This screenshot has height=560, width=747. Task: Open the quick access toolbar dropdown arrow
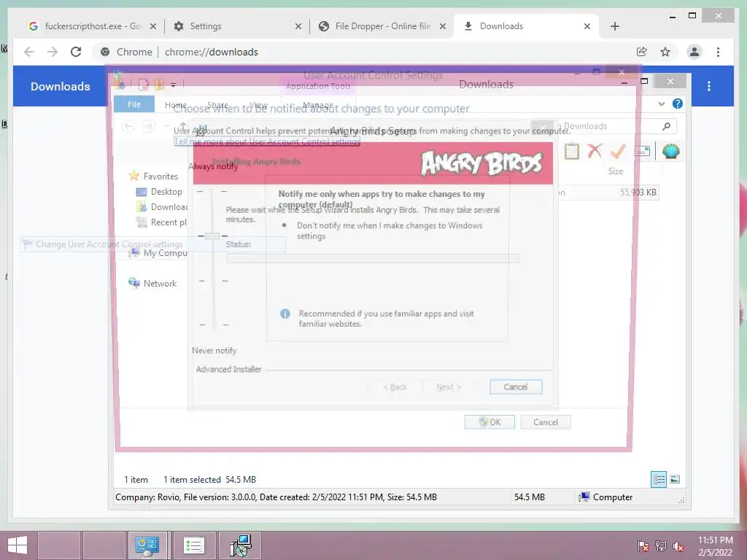[174, 85]
